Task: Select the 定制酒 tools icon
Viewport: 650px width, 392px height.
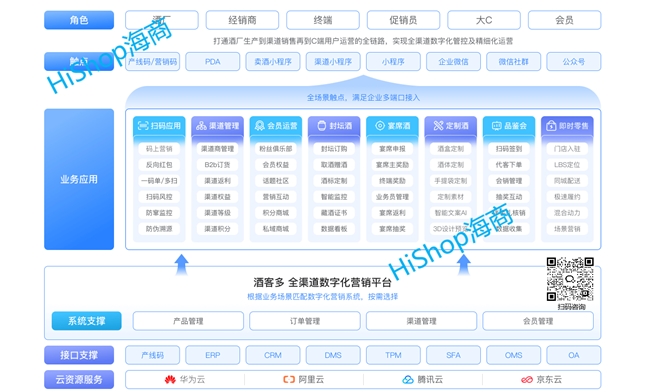Action: pos(438,126)
